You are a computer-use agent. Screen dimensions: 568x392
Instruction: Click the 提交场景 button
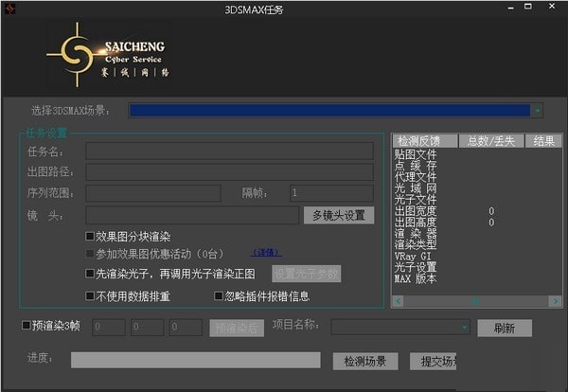(x=434, y=361)
